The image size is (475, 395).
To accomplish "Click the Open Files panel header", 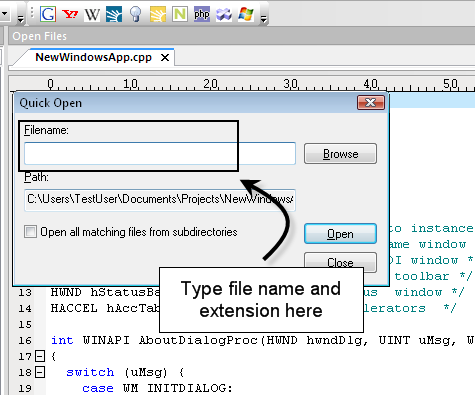I will (242, 36).
